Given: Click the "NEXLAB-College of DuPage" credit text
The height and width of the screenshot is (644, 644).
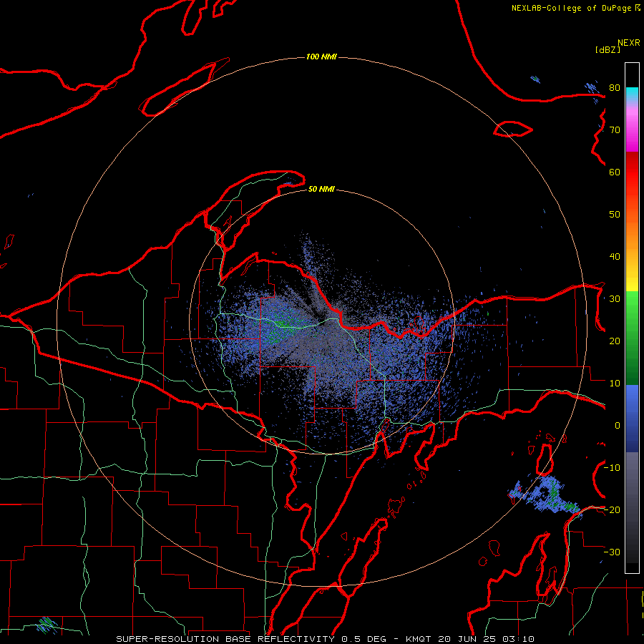Looking at the screenshot, I should pyautogui.click(x=572, y=8).
